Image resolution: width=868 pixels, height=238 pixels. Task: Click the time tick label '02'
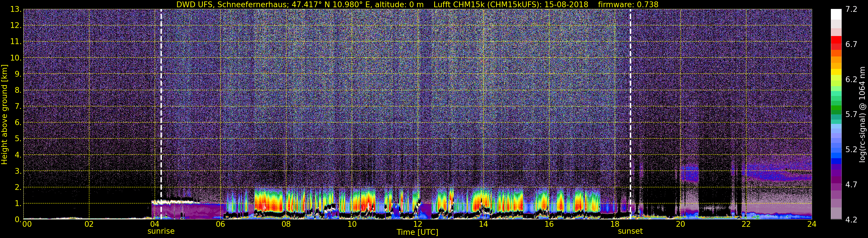[89, 224]
